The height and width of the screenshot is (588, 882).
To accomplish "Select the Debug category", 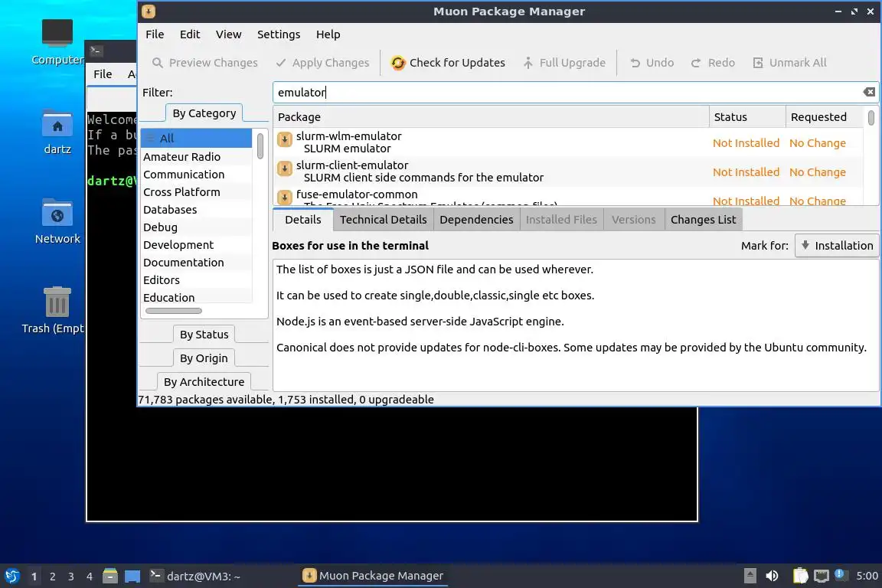I will (x=197, y=227).
